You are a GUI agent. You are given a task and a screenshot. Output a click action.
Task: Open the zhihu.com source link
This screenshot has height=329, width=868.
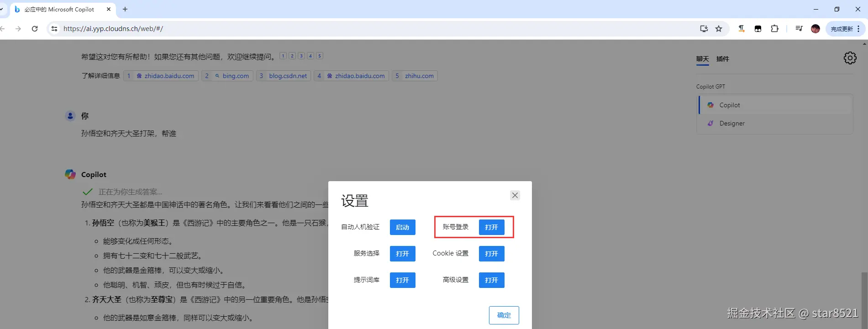pyautogui.click(x=415, y=76)
